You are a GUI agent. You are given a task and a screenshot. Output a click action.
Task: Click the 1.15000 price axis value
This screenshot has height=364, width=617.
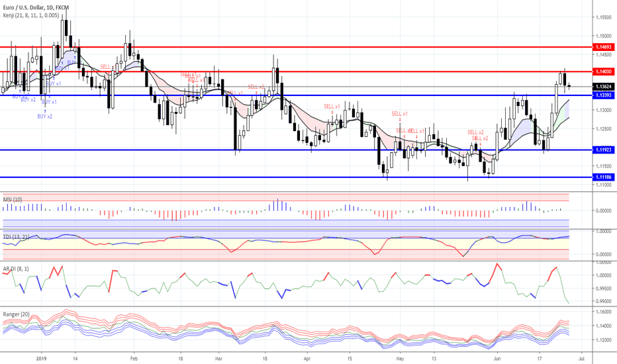pyautogui.click(x=604, y=36)
